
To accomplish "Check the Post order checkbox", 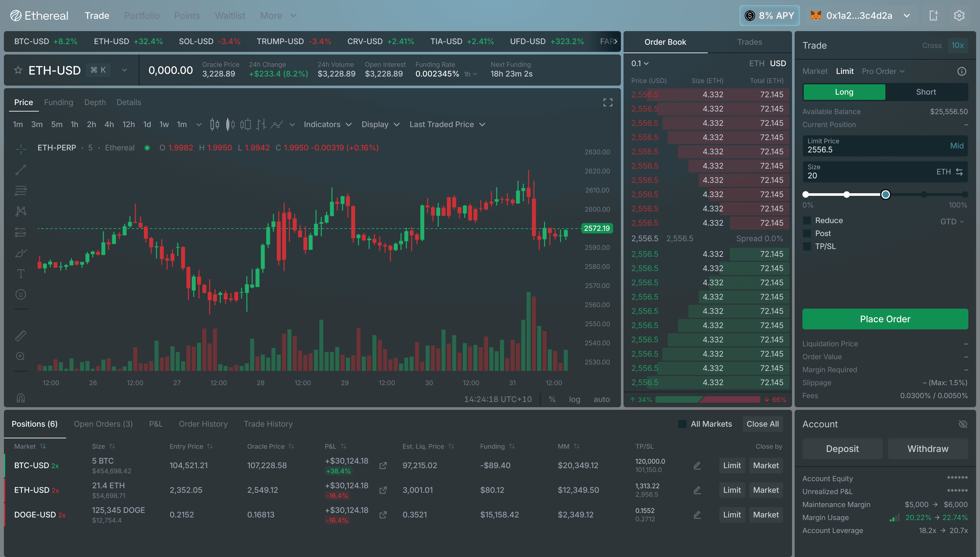I will [x=807, y=233].
